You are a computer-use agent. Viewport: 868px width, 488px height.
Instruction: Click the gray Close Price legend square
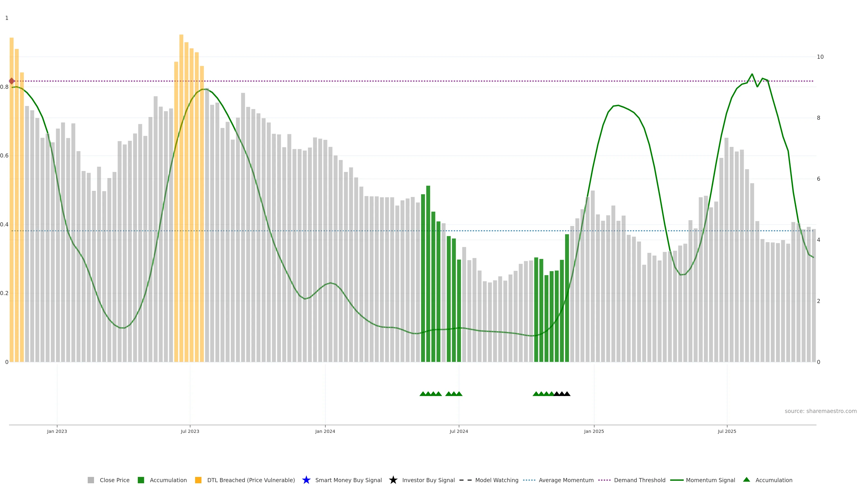click(91, 480)
